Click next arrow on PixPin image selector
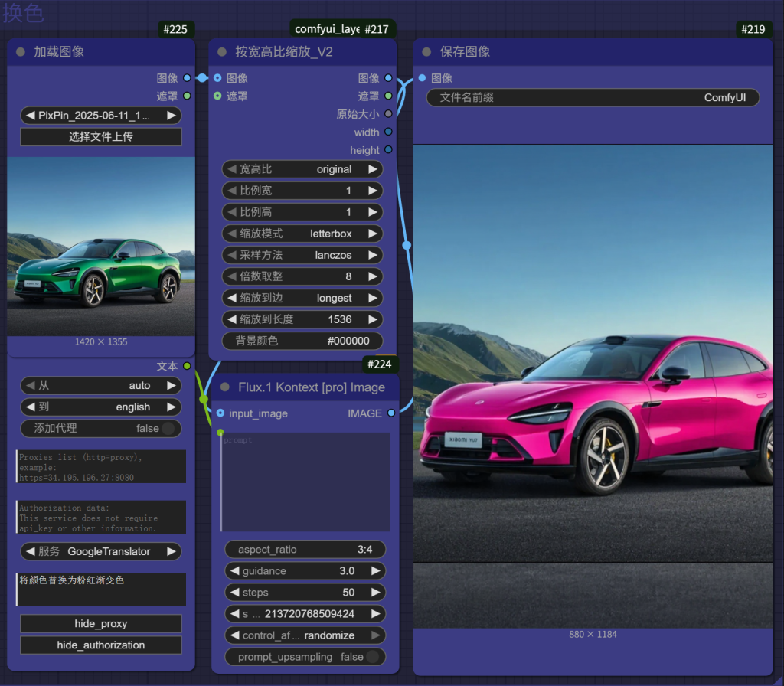Viewport: 784px width, 686px height. 171,116
